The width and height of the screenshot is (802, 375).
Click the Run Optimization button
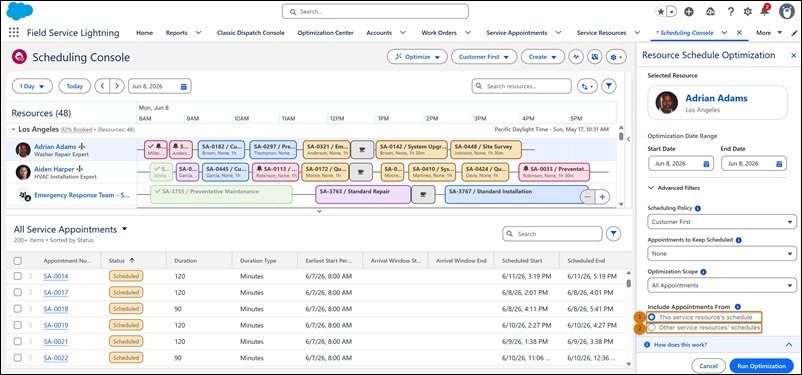(762, 366)
